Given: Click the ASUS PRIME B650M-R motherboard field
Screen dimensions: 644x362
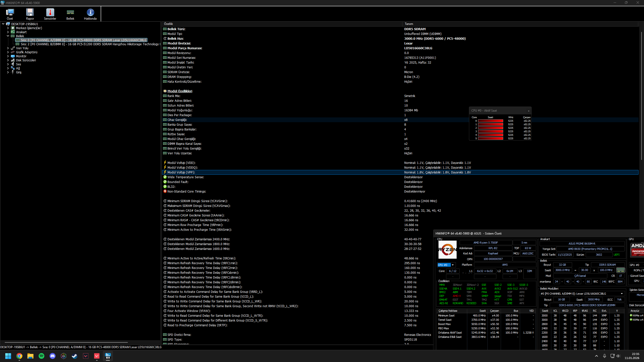Looking at the screenshot, I should (x=582, y=244).
